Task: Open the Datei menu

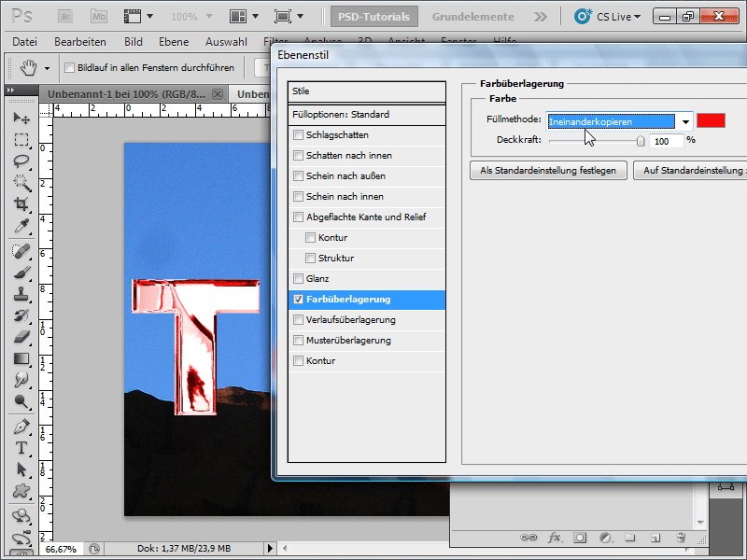Action: 25,42
